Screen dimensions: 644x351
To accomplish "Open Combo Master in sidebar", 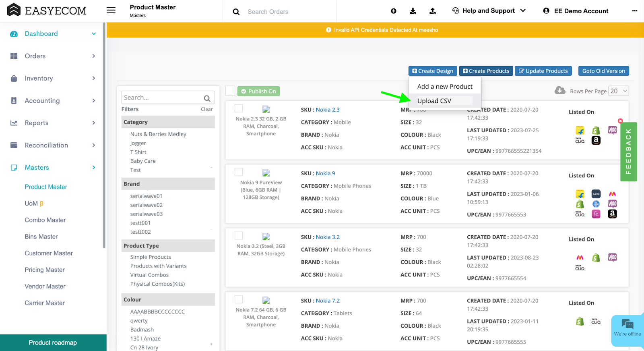I will click(45, 220).
